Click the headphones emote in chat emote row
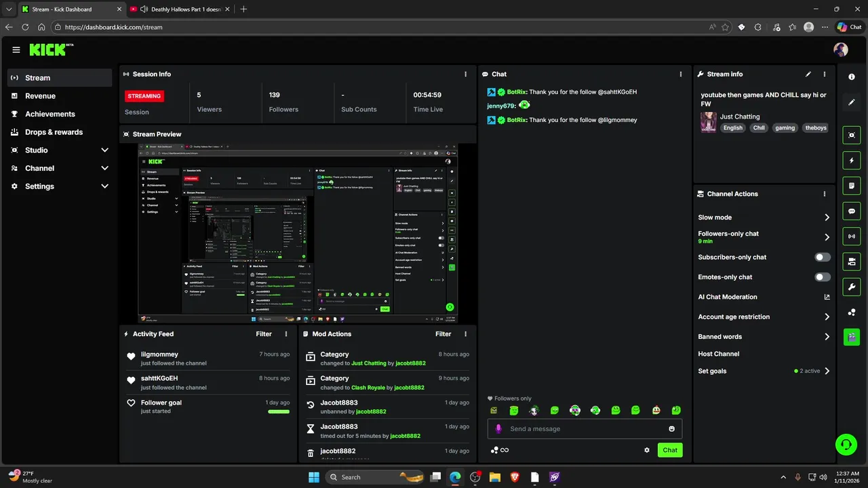 [595, 411]
